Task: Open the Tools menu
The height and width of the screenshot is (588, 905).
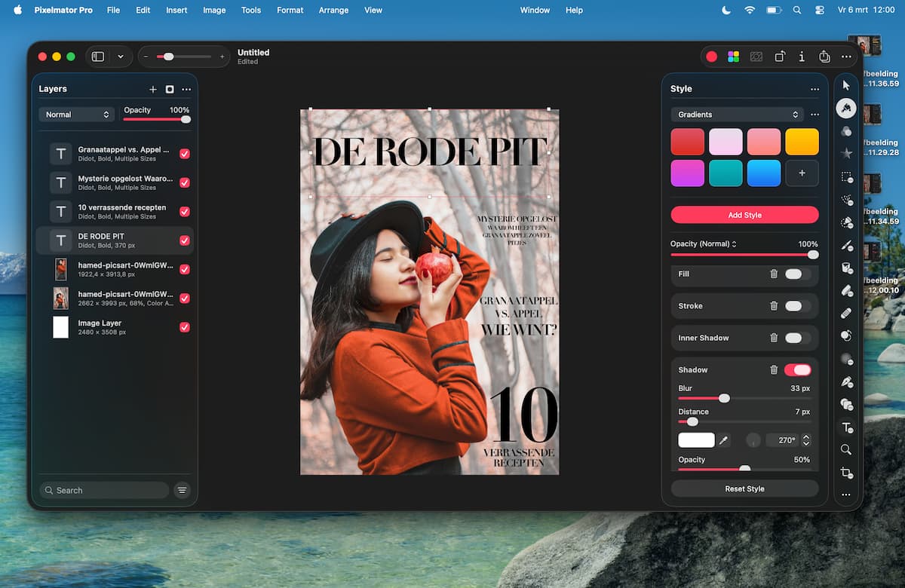Action: coord(251,11)
